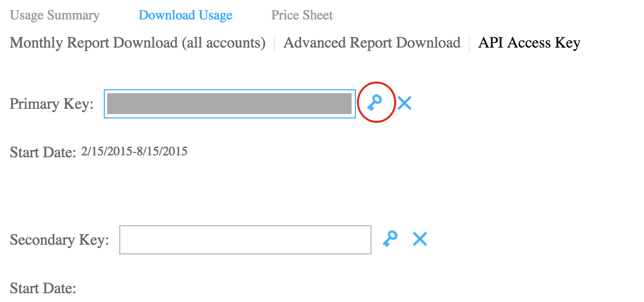Click divider between Monthly and Advanced Report
The image size is (644, 302).
(x=275, y=43)
